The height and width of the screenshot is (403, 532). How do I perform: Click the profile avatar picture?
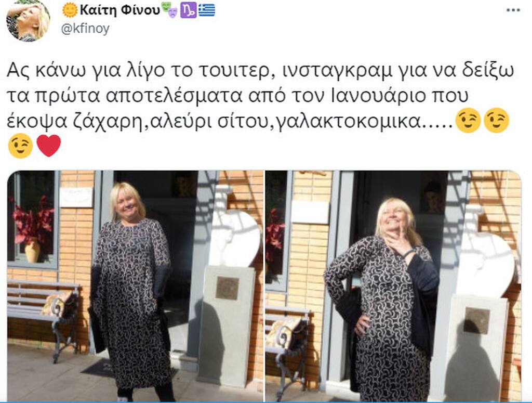pos(28,20)
